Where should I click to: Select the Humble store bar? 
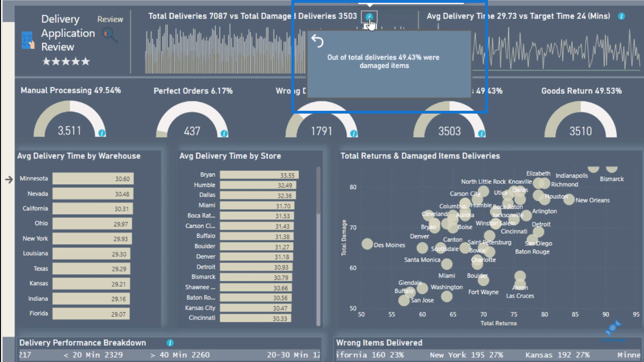tap(258, 185)
